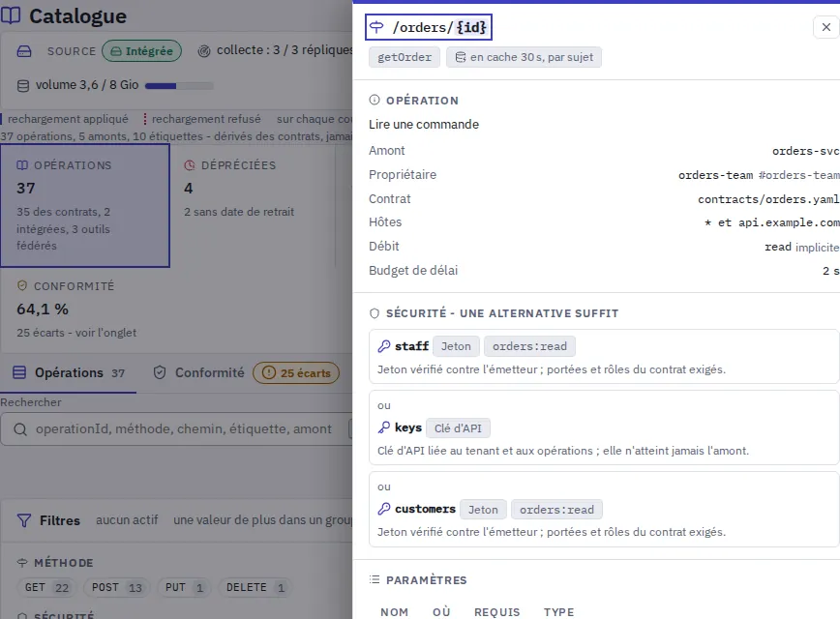
Task: Click the list icon beside PARAMÈTRES
Action: [x=375, y=579]
